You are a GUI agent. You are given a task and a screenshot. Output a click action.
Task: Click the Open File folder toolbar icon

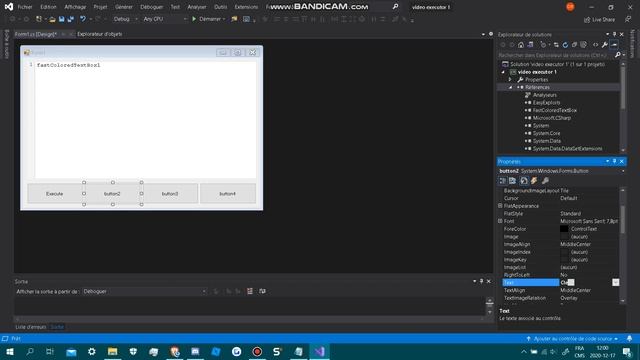click(x=52, y=19)
